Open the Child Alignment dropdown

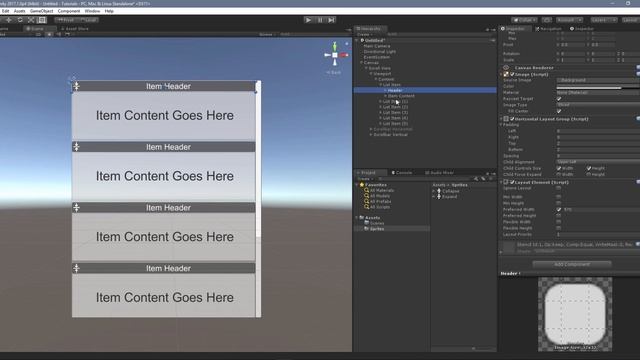(598, 162)
